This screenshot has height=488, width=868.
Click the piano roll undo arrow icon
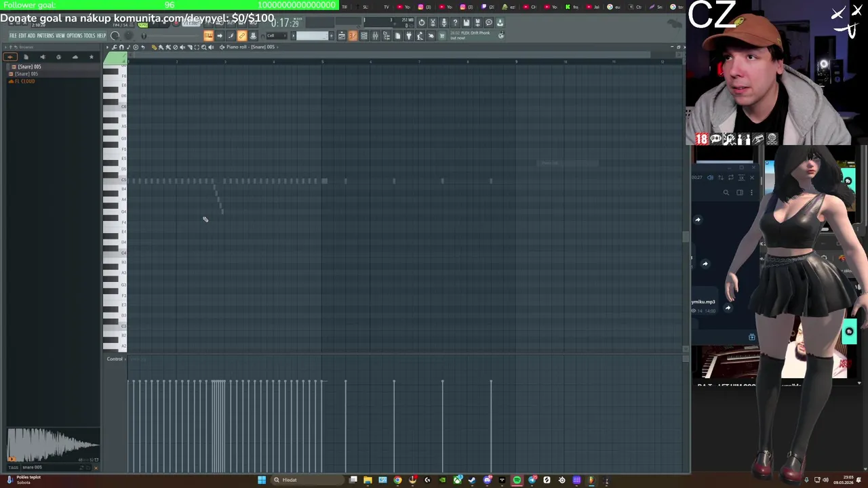tap(142, 47)
